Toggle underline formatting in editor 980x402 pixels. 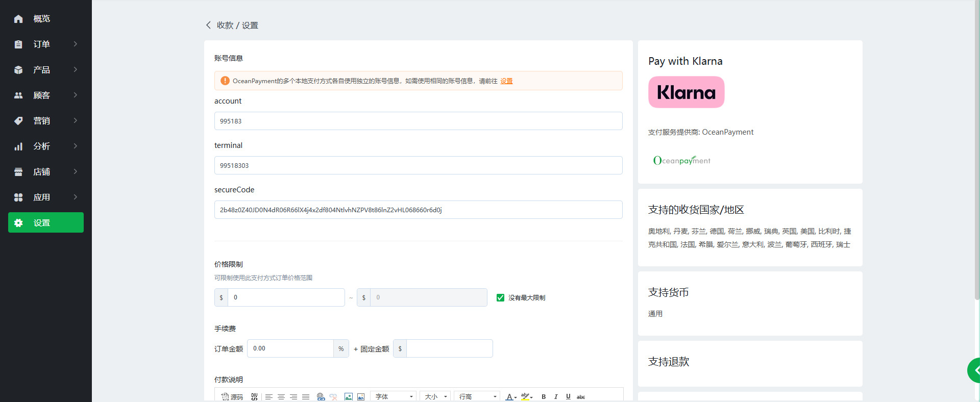[x=568, y=397]
